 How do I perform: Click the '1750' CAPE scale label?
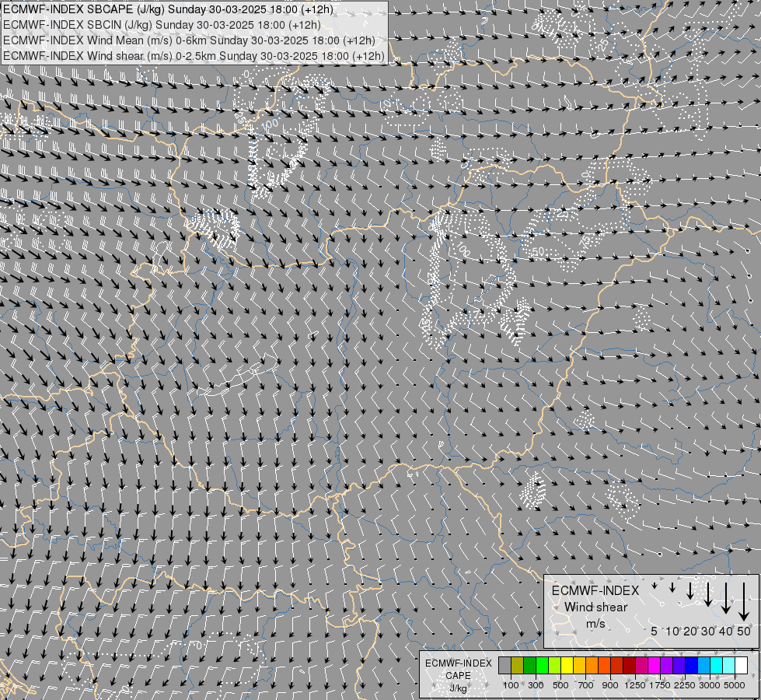(x=660, y=685)
